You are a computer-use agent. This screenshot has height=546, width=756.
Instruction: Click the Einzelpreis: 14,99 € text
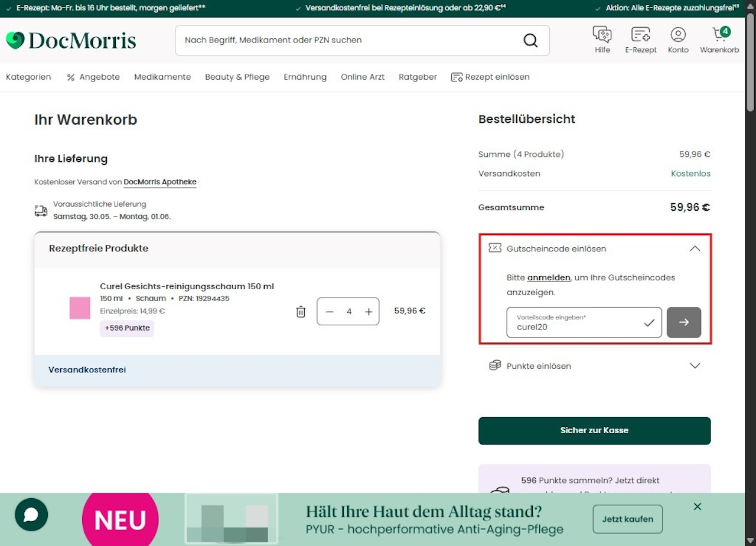[132, 311]
